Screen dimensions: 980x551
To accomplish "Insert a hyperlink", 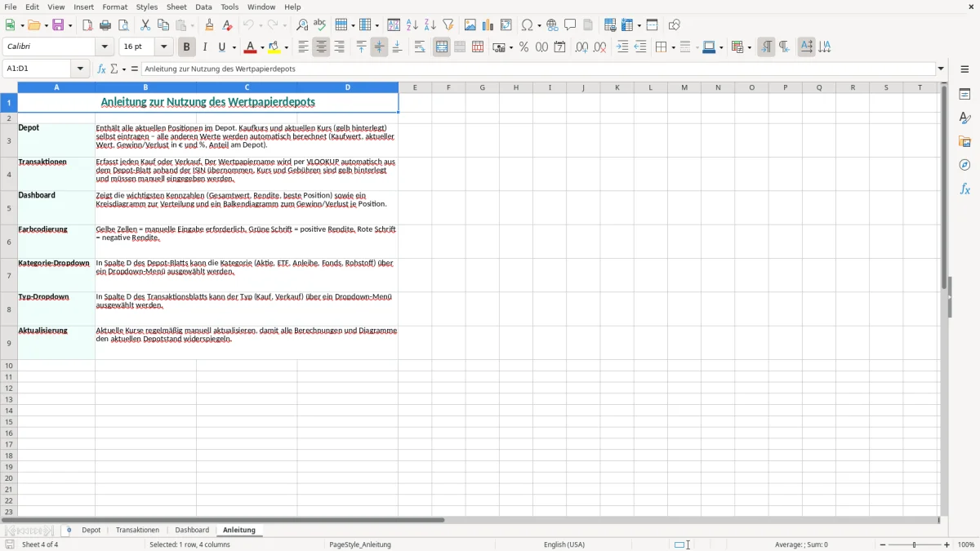I will coord(552,25).
